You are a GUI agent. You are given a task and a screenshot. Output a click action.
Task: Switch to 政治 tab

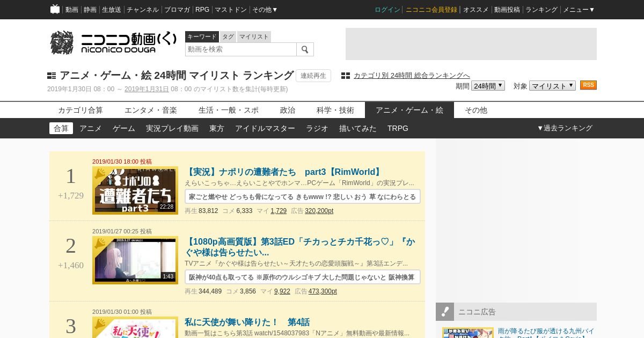pyautogui.click(x=288, y=110)
